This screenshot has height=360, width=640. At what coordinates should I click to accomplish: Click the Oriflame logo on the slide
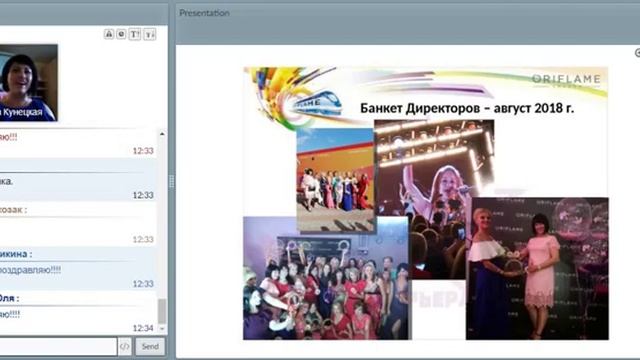566,80
